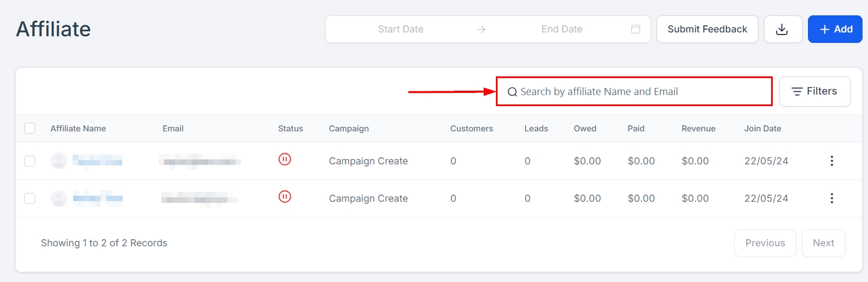Pick a Start Date in range picker
This screenshot has width=868, height=282.
(x=401, y=29)
